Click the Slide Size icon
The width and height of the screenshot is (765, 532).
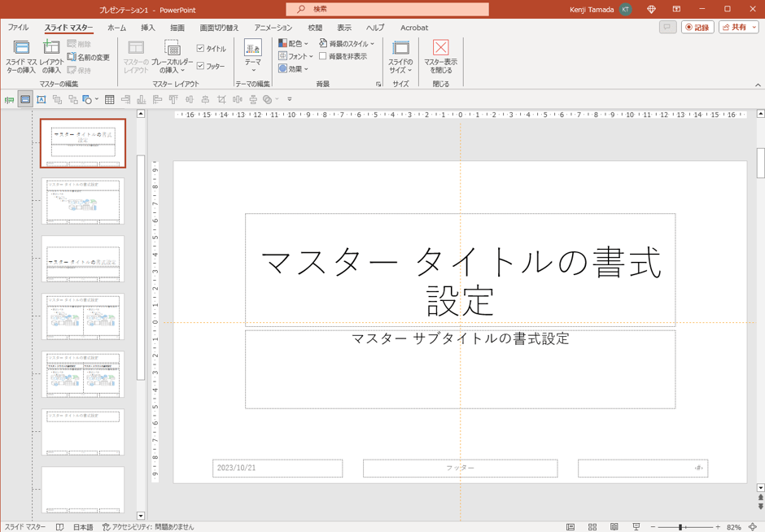(x=400, y=54)
